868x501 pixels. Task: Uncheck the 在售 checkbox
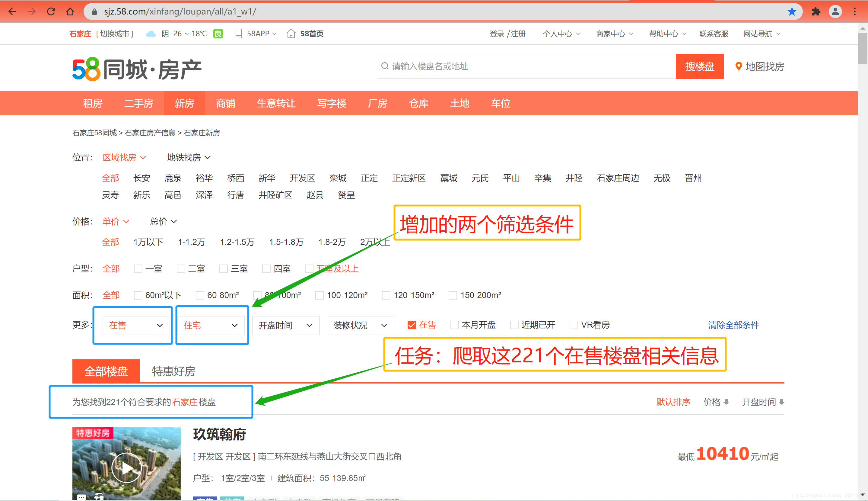[x=412, y=325]
